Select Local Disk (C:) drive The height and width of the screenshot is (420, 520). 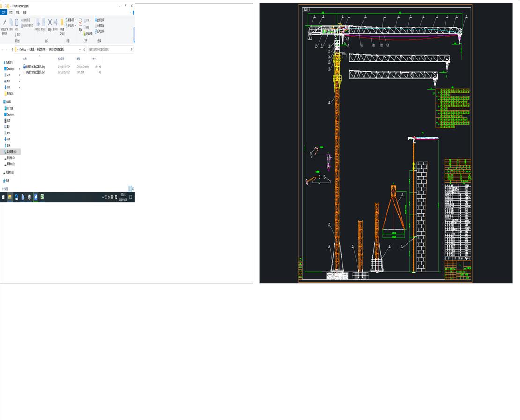click(10, 152)
